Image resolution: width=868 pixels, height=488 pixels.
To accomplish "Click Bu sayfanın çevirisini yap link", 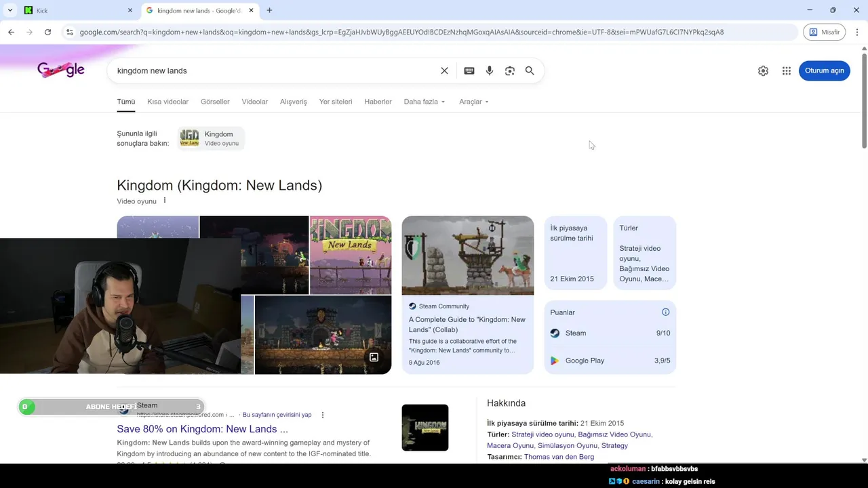I will click(x=277, y=415).
